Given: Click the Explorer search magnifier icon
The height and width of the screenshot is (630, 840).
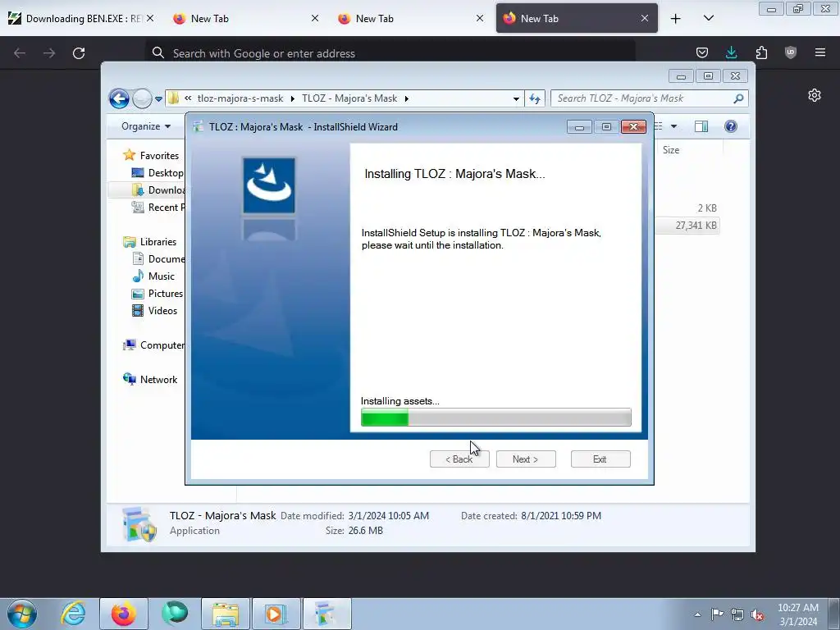Looking at the screenshot, I should point(738,98).
